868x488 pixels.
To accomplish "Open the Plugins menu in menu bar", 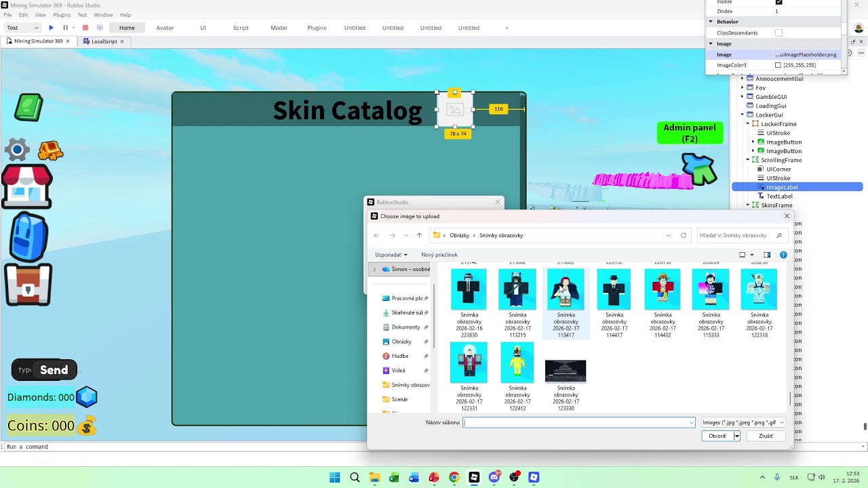I will point(62,15).
